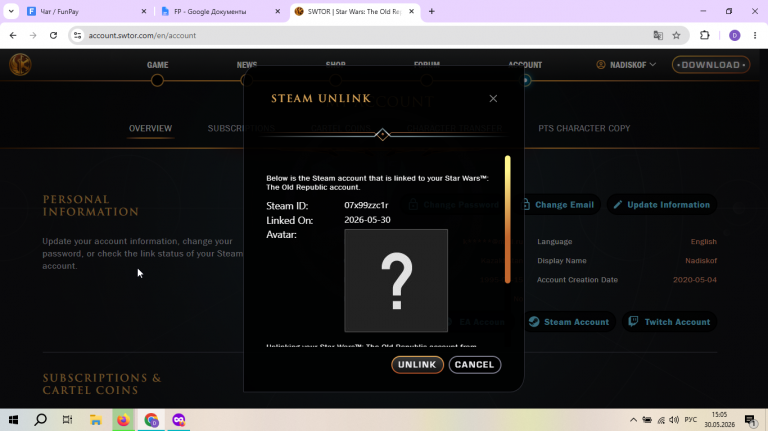Close the Steam Unlink dialog with X
Screen dimensions: 768x431
point(493,98)
